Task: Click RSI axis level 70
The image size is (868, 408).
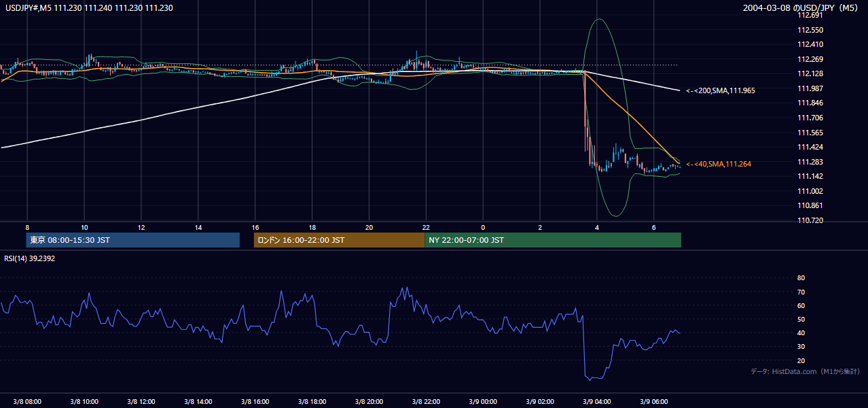Action: tap(801, 292)
